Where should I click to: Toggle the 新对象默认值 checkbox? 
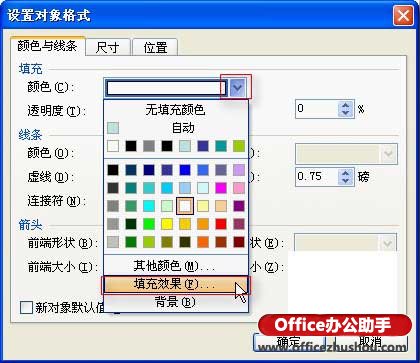pos(26,308)
